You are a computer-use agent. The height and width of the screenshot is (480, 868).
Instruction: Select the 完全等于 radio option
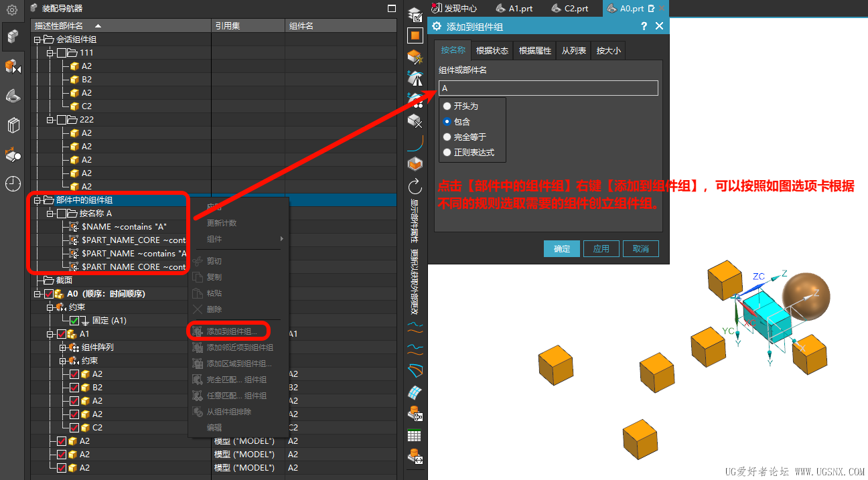[447, 137]
